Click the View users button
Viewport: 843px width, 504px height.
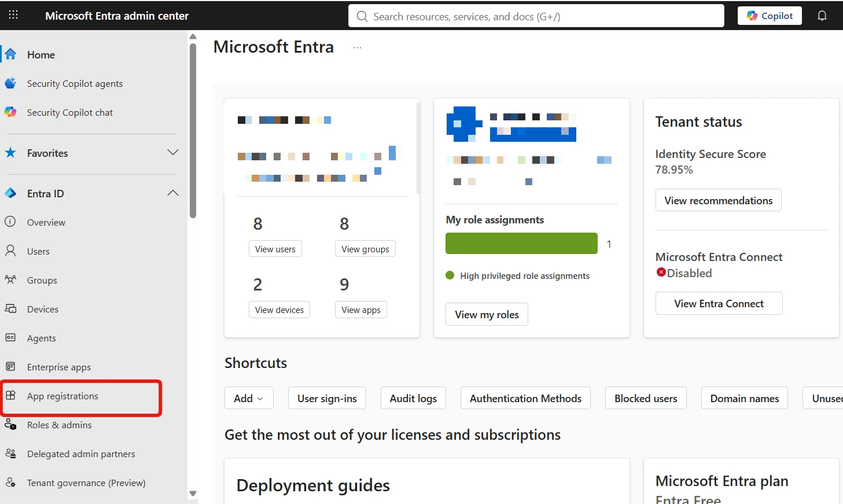275,249
